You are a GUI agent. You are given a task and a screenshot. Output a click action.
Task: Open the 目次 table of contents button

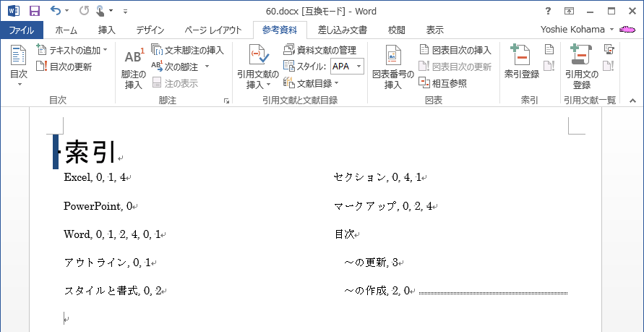(19, 66)
